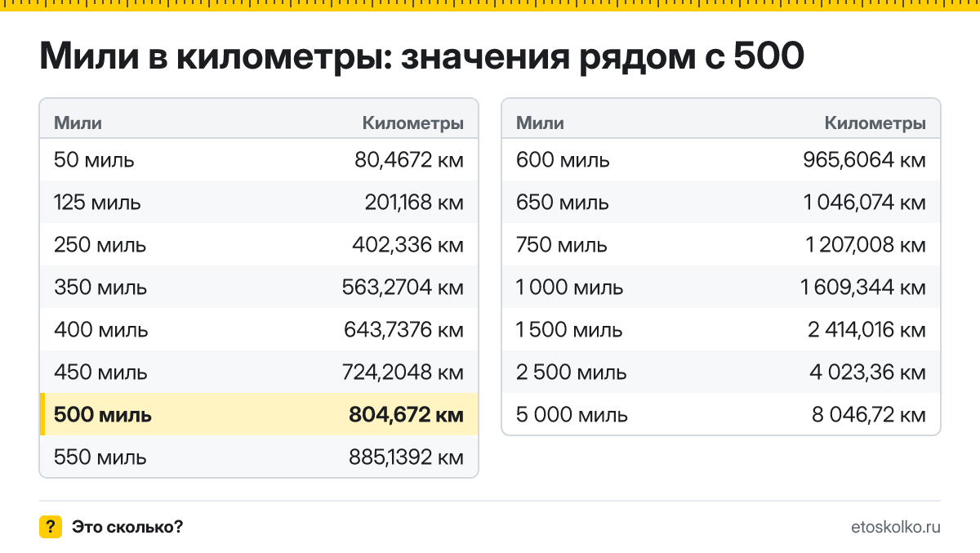Click the '402,336 км' value

point(408,244)
